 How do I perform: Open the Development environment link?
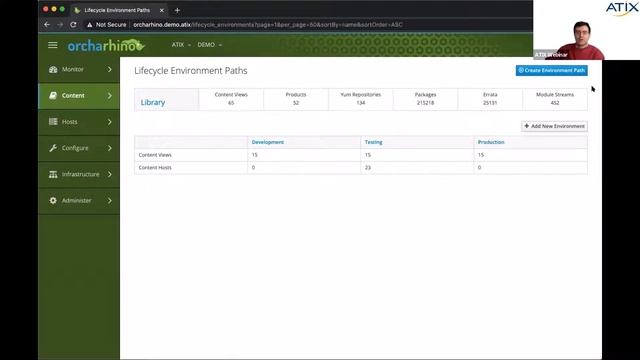pyautogui.click(x=268, y=142)
